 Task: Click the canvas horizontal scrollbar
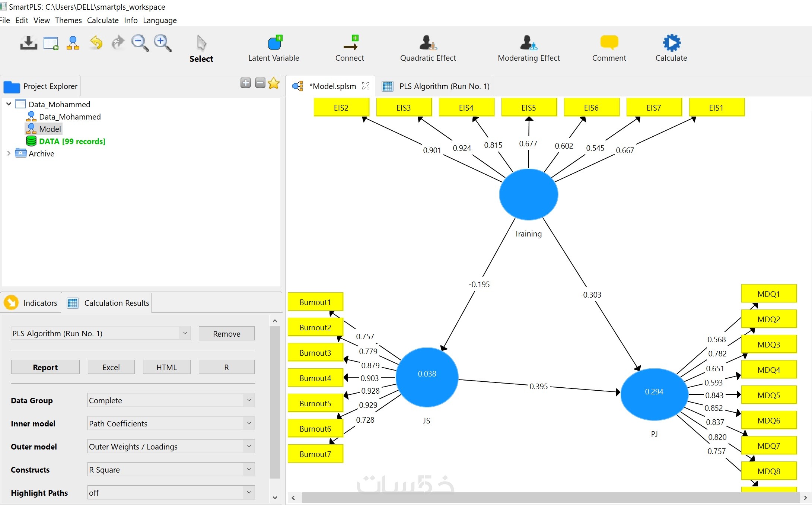[550, 498]
